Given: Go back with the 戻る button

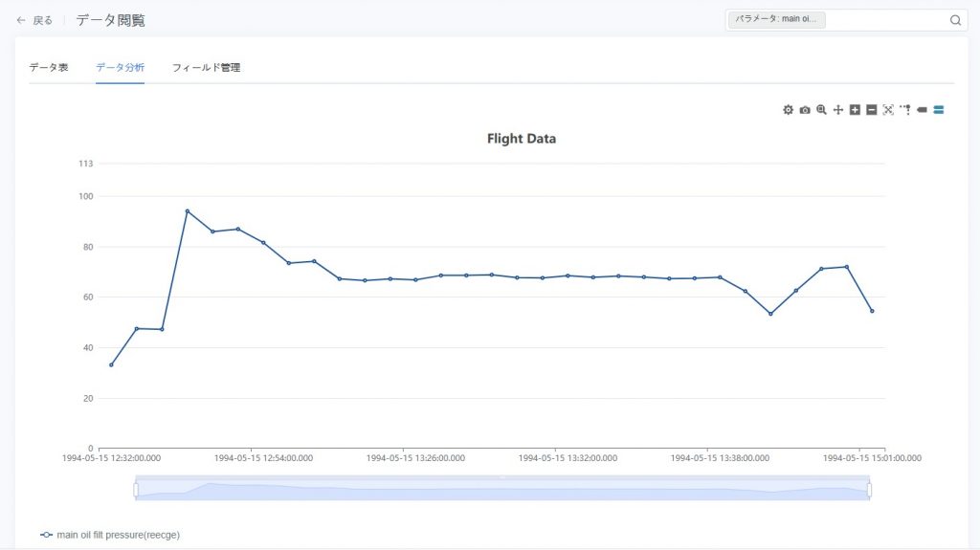Looking at the screenshot, I should [x=34, y=20].
